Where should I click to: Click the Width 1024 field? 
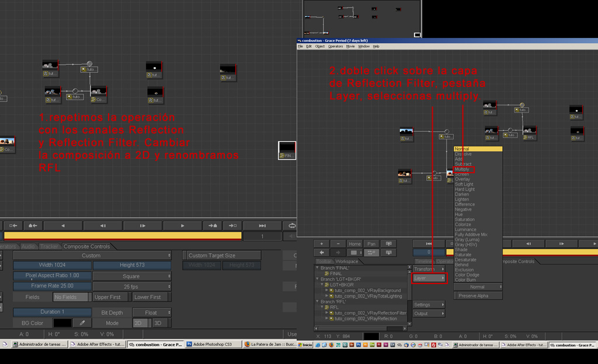(x=52, y=265)
